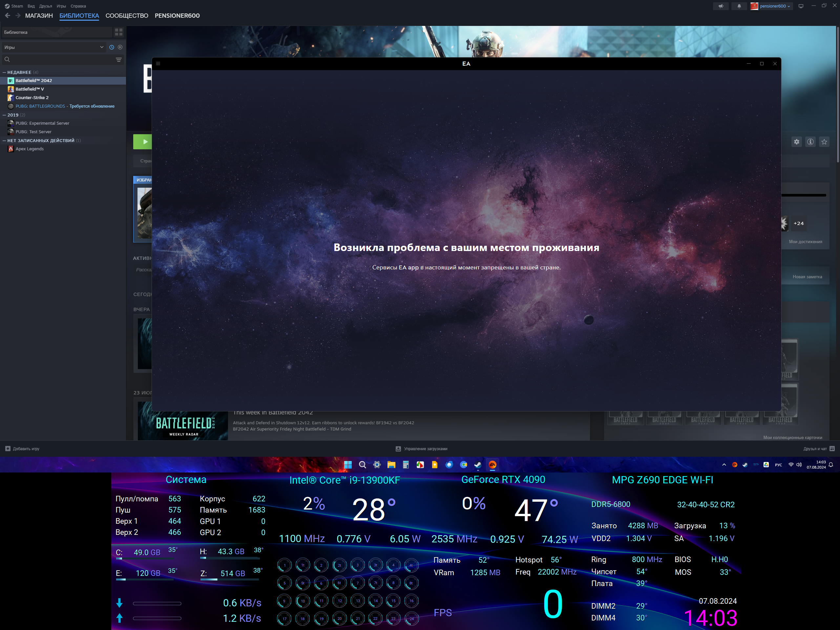Open advanced filter options icon in search

118,60
